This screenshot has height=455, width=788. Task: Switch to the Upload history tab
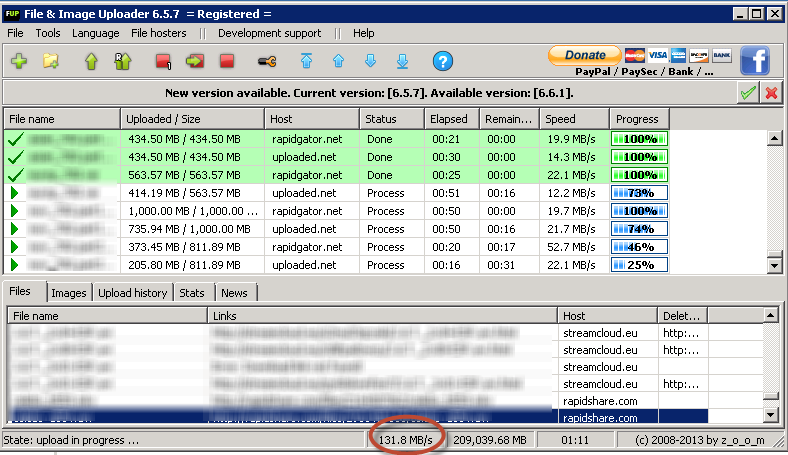click(133, 293)
